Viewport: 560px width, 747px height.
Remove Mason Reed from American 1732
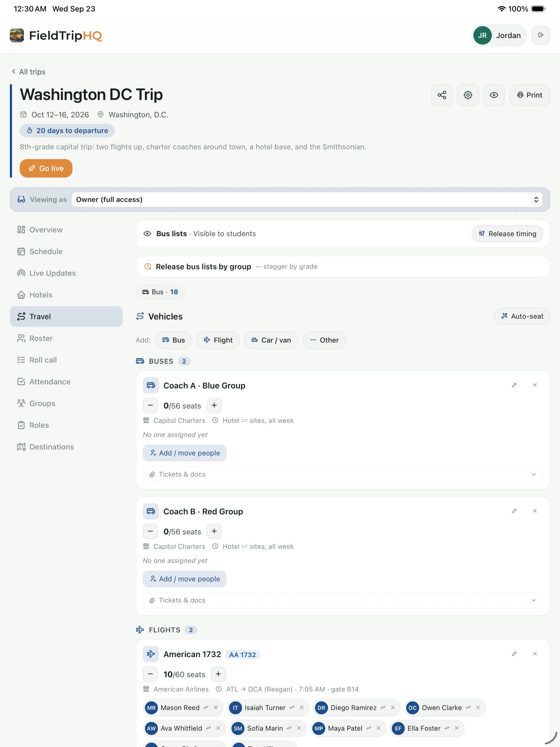216,708
